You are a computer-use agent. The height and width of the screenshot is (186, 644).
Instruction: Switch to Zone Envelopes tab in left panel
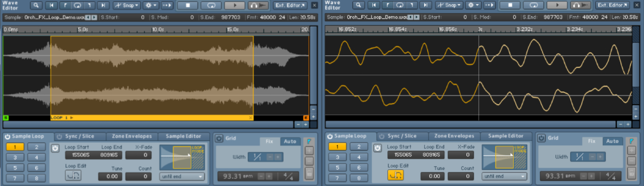[x=132, y=136]
